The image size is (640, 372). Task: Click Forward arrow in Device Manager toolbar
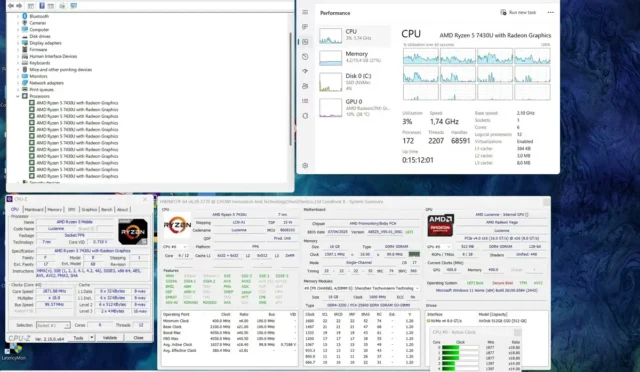pyautogui.click(x=19, y=6)
